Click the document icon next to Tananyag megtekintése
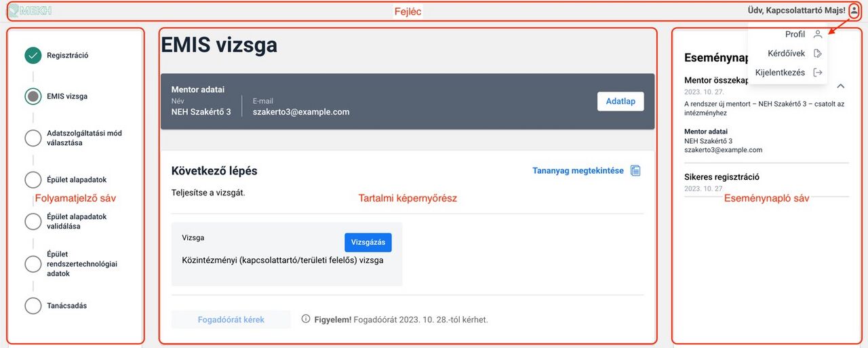The width and height of the screenshot is (868, 348). tap(635, 171)
